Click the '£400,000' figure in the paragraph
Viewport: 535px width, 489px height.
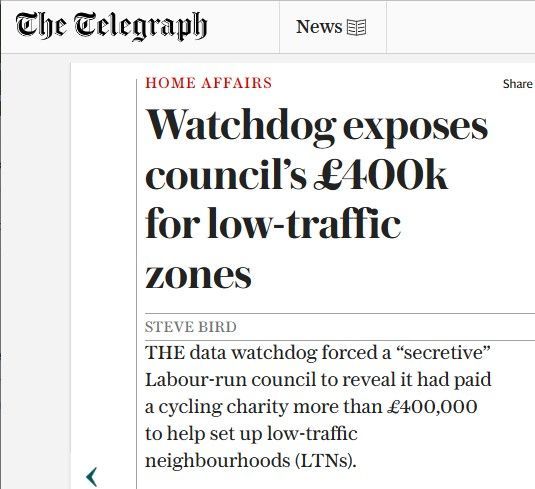pos(432,407)
